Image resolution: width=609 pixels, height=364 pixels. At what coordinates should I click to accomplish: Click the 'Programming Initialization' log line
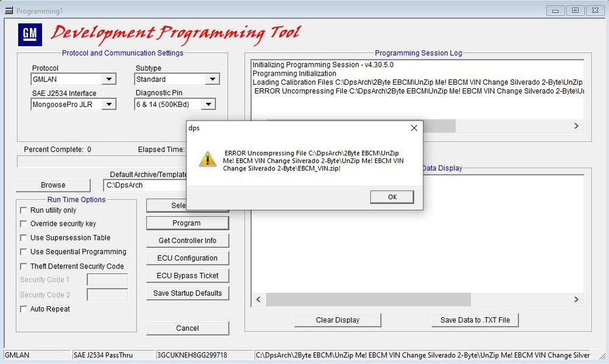[x=294, y=74]
